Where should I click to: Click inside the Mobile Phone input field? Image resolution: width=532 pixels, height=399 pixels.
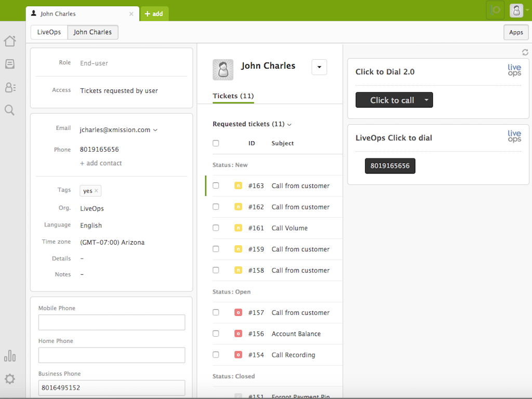click(111, 322)
